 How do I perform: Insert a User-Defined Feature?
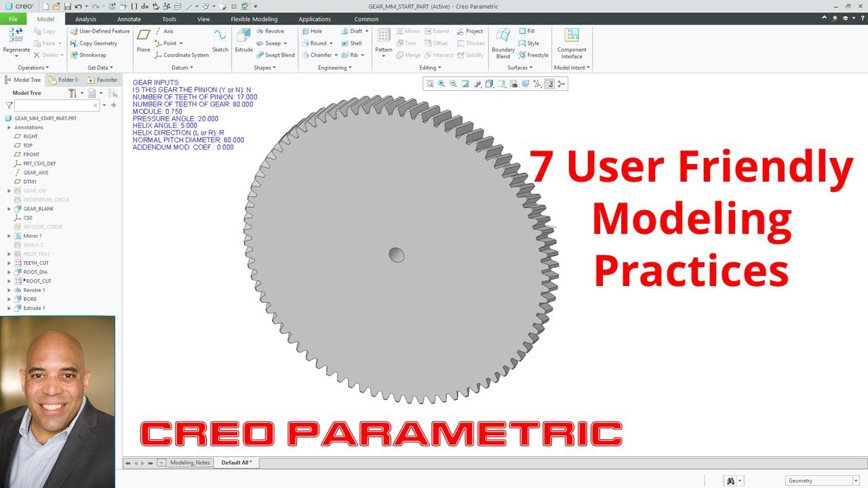tap(100, 31)
